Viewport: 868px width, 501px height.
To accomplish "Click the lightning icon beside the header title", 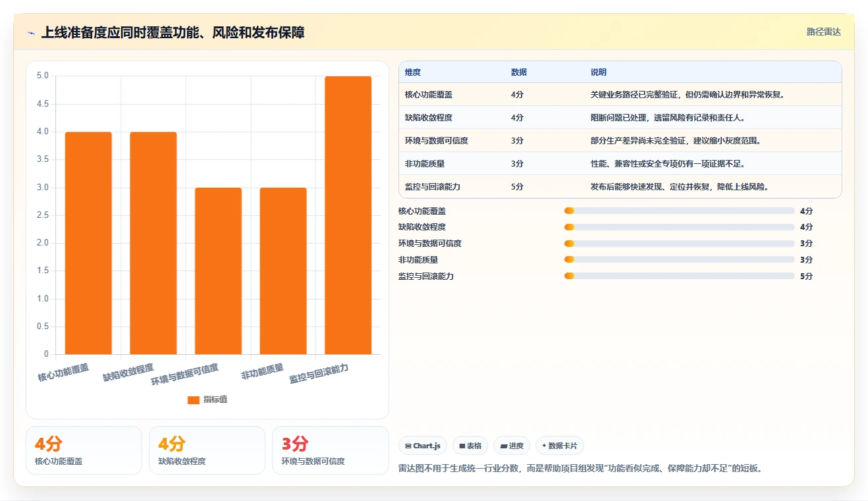I will click(32, 33).
